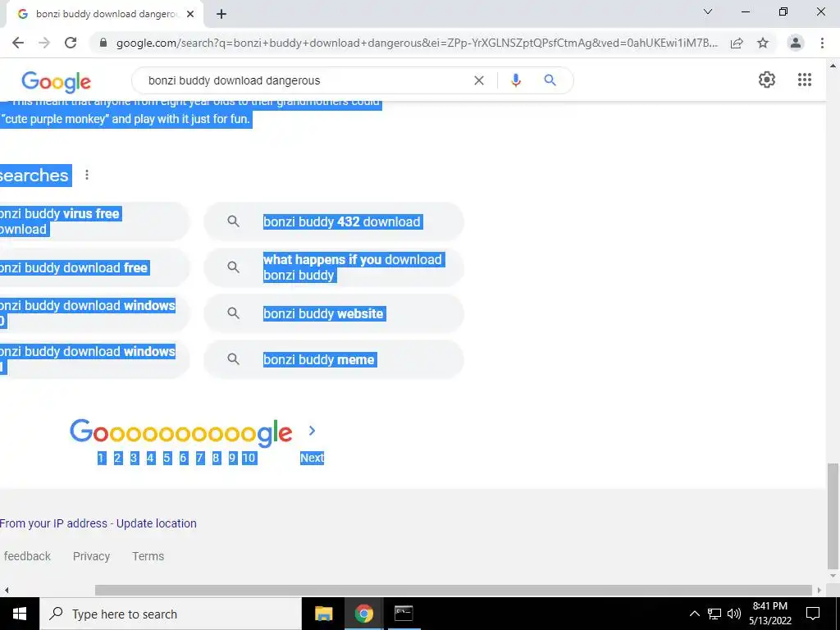Click the feedback footer link
The height and width of the screenshot is (630, 840).
pos(27,556)
